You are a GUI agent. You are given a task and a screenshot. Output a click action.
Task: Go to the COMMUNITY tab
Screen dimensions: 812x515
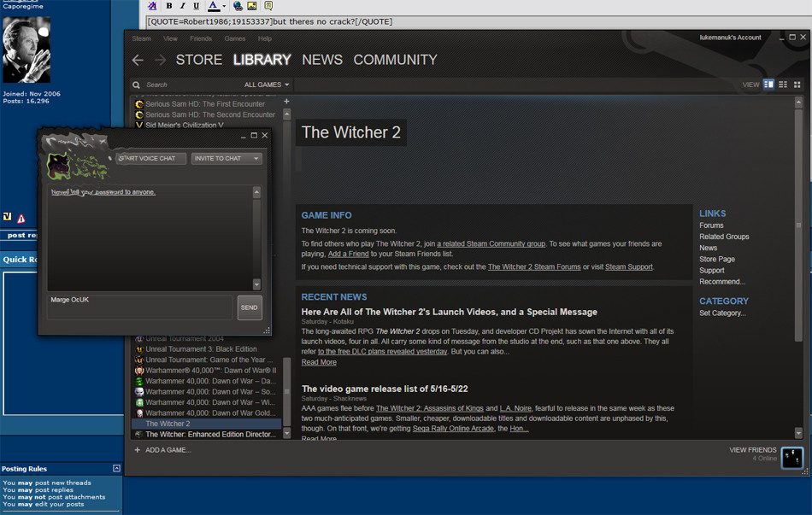tap(395, 60)
